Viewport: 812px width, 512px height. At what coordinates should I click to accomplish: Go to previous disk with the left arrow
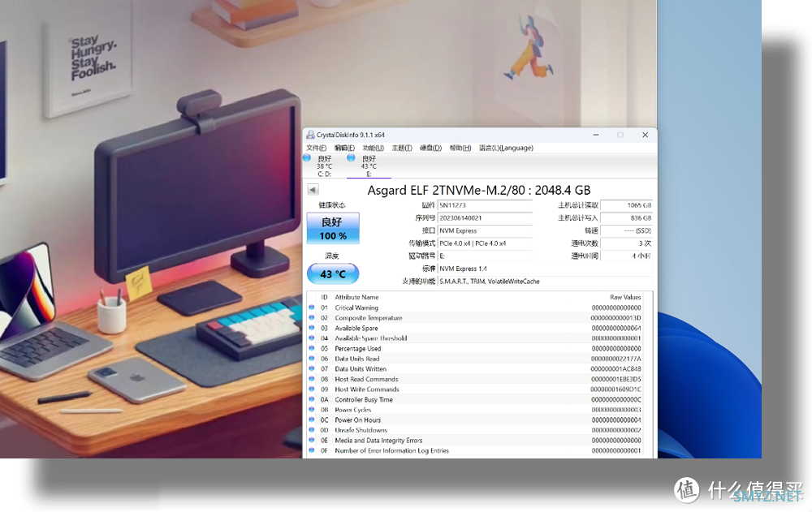(313, 190)
